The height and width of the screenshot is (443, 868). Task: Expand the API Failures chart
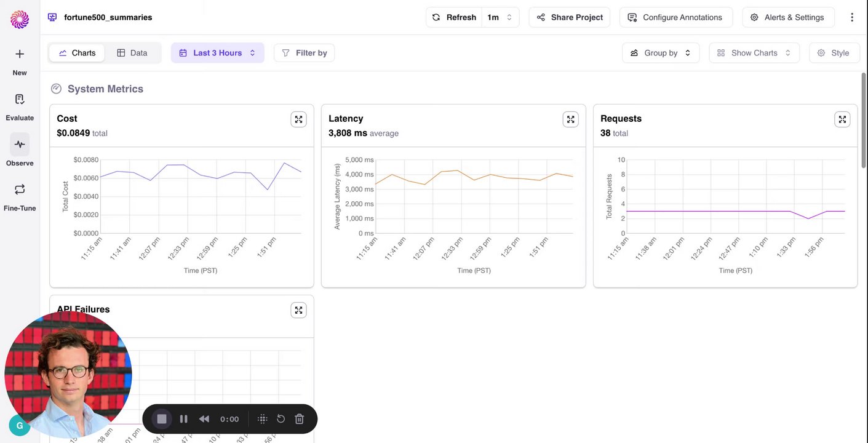[298, 310]
